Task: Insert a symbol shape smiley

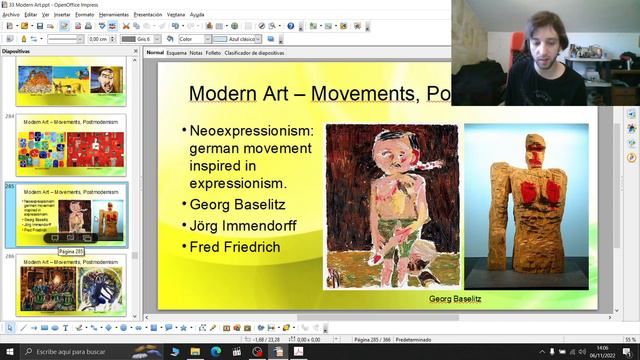Action: pyautogui.click(x=123, y=328)
